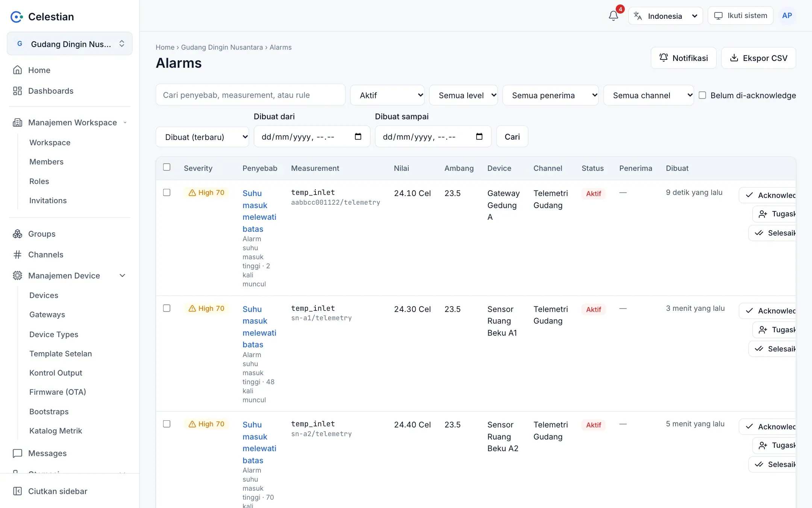Click the Groups icon in sidebar
The image size is (812, 508).
(x=17, y=234)
